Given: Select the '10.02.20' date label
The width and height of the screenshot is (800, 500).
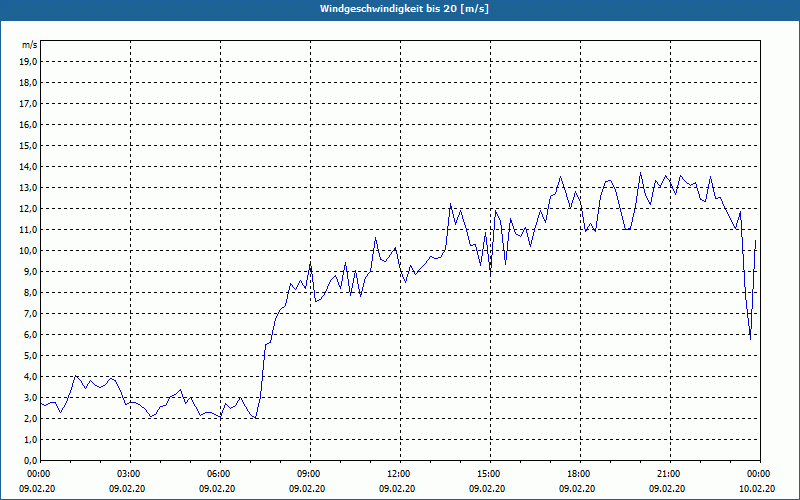Looking at the screenshot, I should pos(757,489).
